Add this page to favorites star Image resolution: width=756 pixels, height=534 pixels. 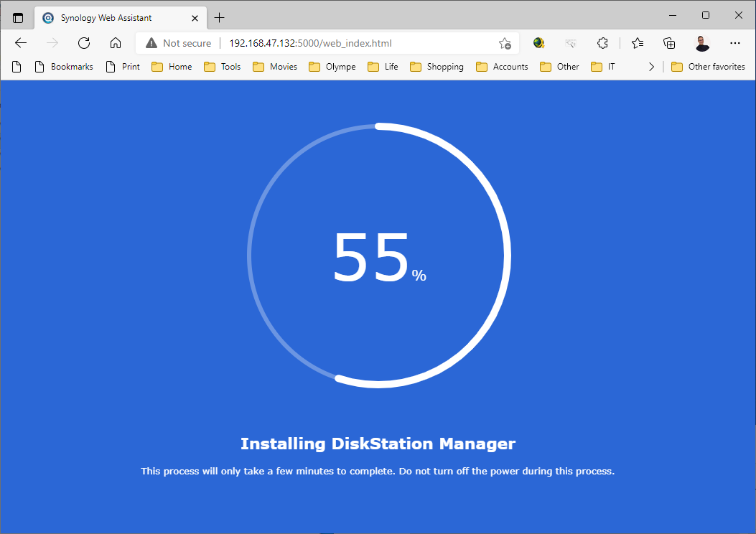coord(505,43)
